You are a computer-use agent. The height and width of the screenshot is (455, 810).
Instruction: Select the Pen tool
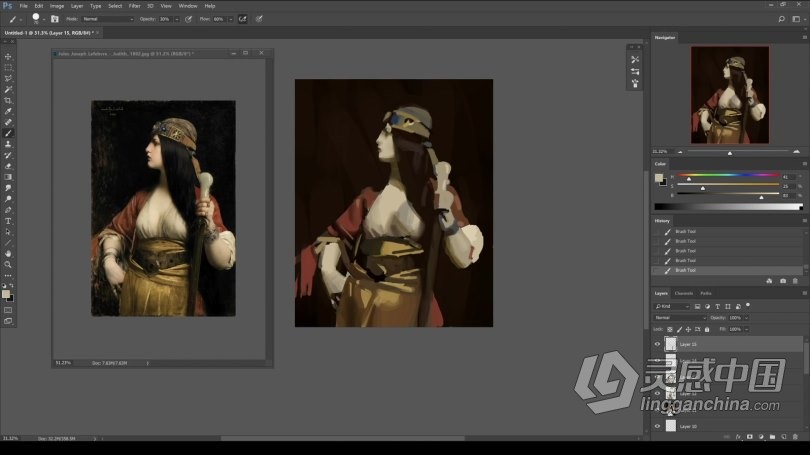(x=8, y=210)
